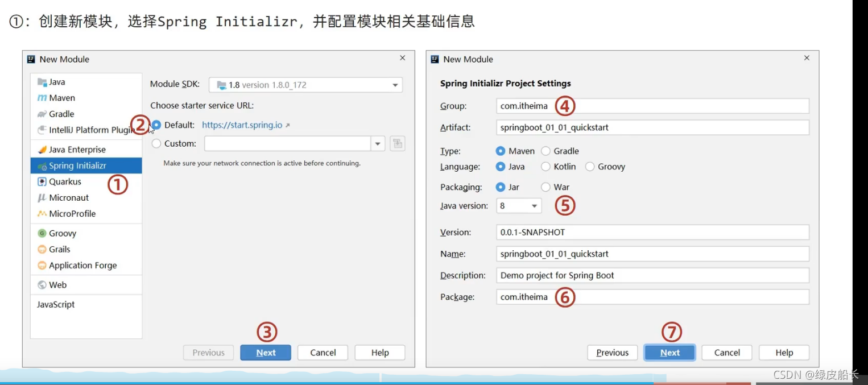Click the Custom URL text field
The height and width of the screenshot is (385, 868).
288,143
